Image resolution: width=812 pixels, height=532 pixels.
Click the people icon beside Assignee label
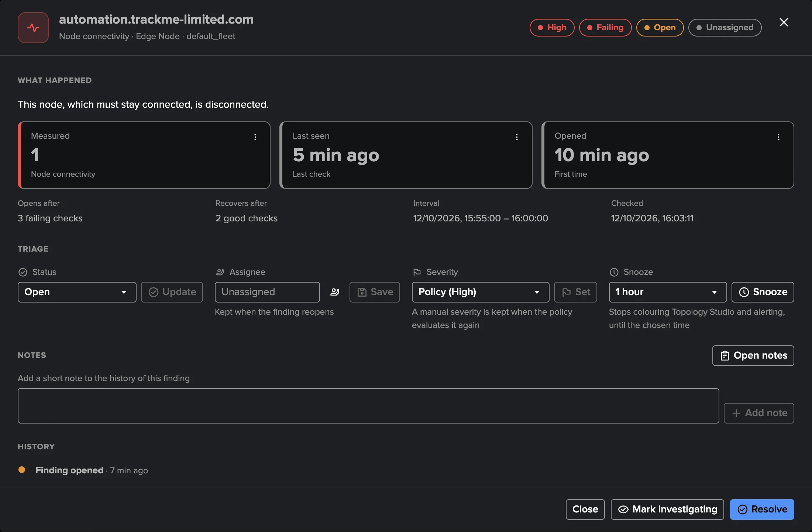pos(220,272)
